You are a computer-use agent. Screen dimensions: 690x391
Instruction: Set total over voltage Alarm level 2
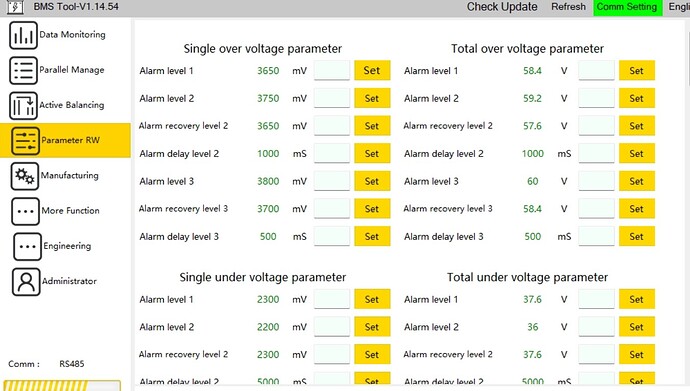[x=637, y=98]
